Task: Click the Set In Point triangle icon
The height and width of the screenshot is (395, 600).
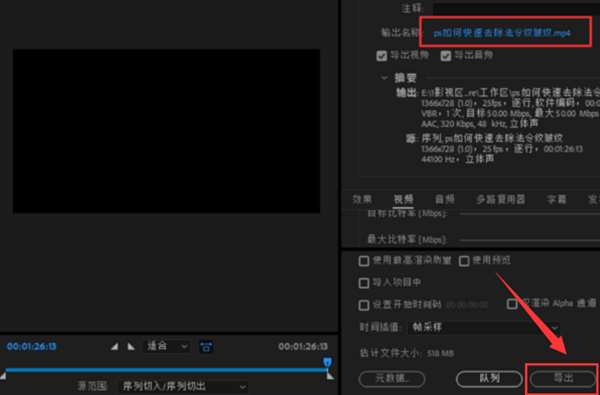Action: (x=114, y=347)
